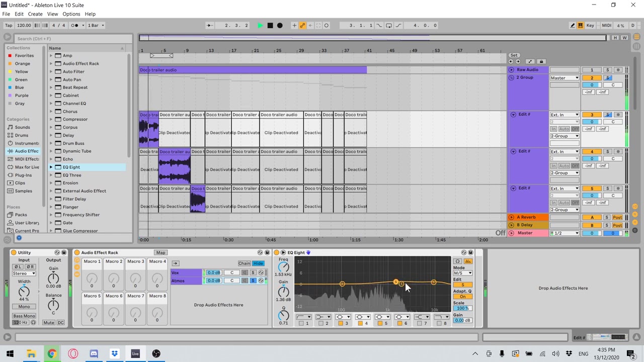Turn off the EQ Eight device
The image size is (644, 362).
(276, 252)
